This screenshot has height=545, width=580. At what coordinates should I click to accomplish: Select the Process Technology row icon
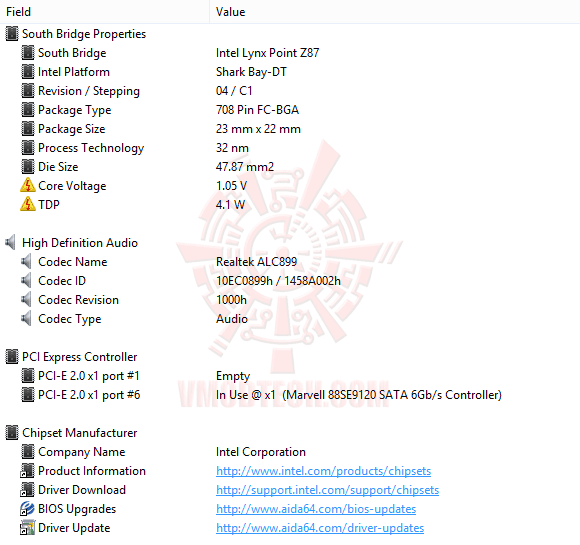click(28, 148)
